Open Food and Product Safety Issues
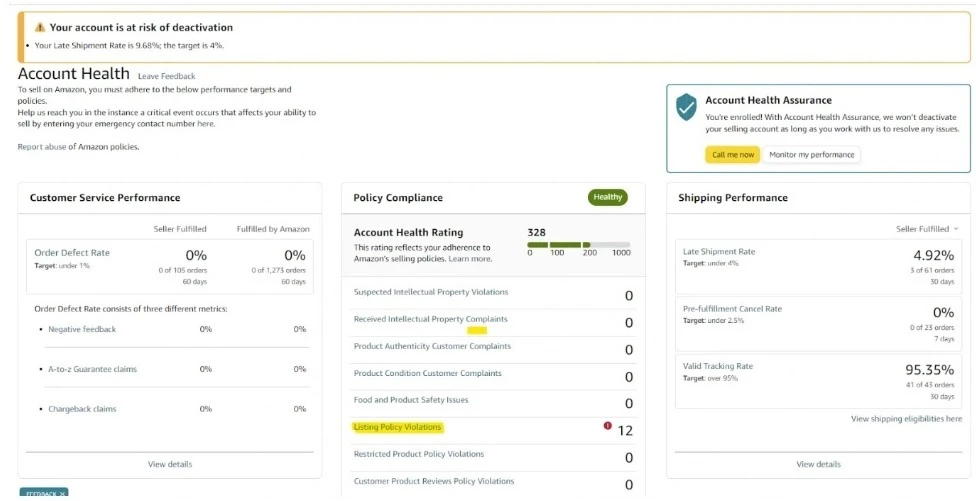This screenshot has width=976, height=501. [411, 400]
